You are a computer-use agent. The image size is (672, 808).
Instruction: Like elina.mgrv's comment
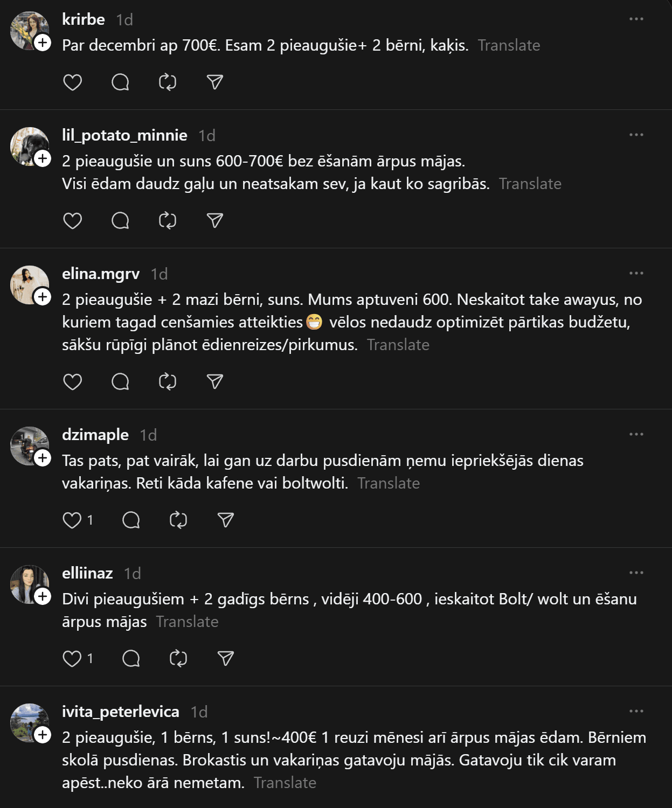point(73,382)
